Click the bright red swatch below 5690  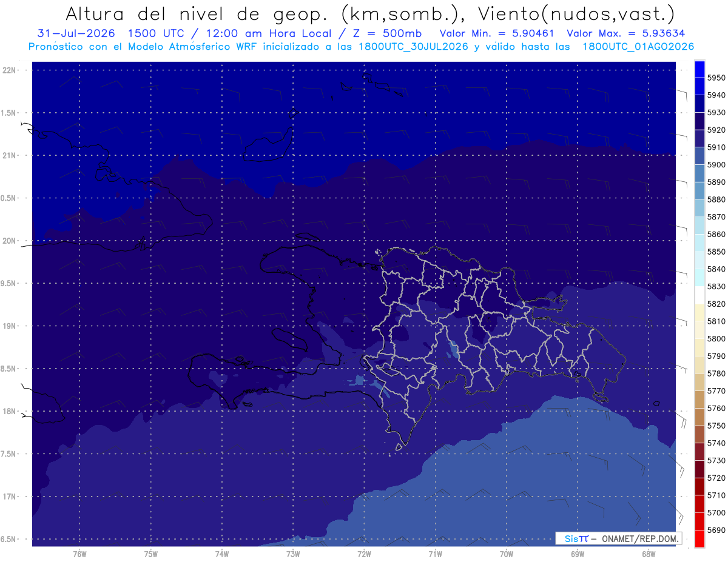(699, 538)
